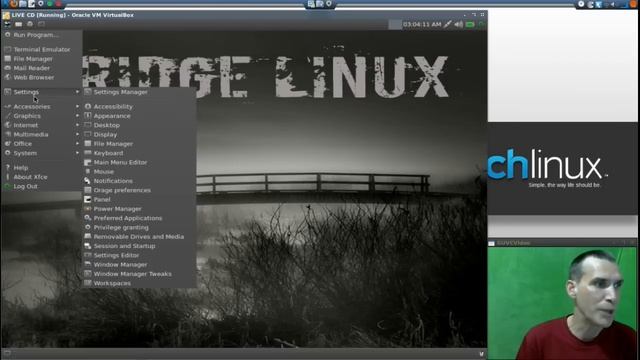Image resolution: width=640 pixels, height=360 pixels.
Task: Click the Firefox icon in host top bar
Action: pos(14,4)
